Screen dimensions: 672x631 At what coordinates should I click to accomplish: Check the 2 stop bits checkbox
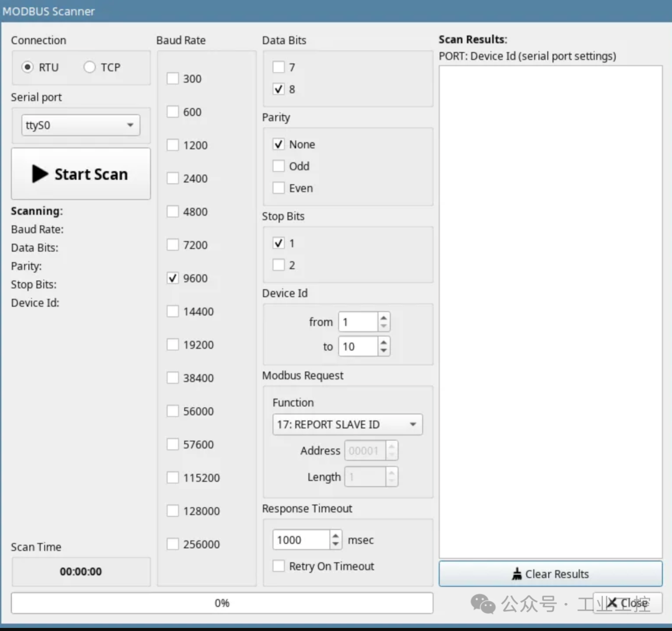click(x=279, y=265)
